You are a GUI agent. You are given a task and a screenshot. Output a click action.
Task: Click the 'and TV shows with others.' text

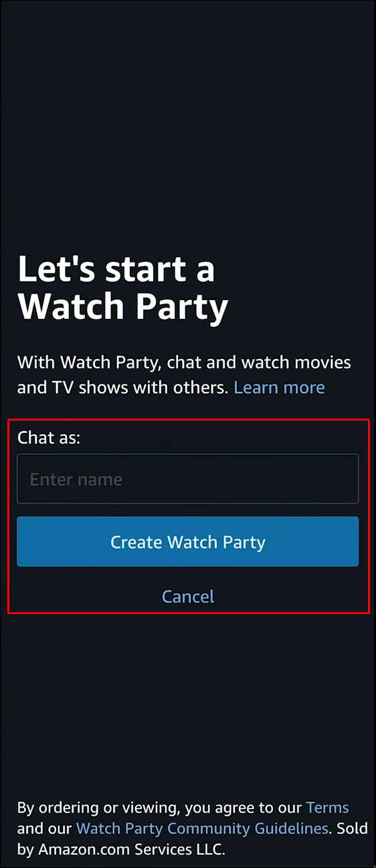pos(123,387)
